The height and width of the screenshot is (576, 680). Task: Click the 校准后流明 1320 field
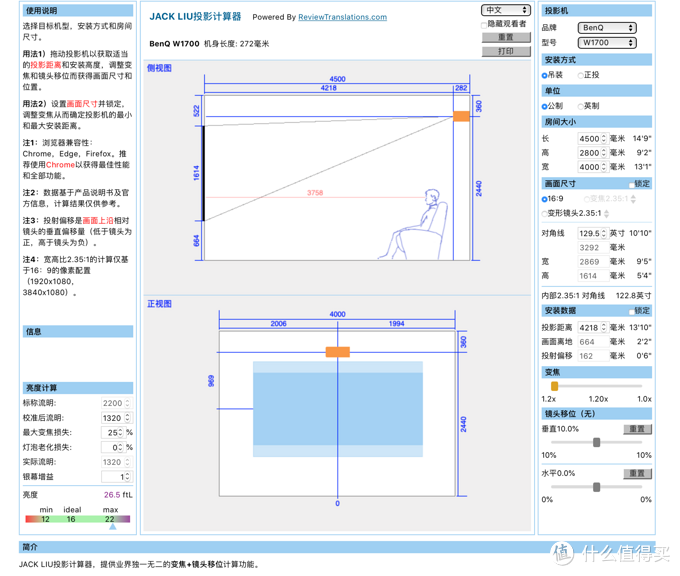pyautogui.click(x=116, y=418)
